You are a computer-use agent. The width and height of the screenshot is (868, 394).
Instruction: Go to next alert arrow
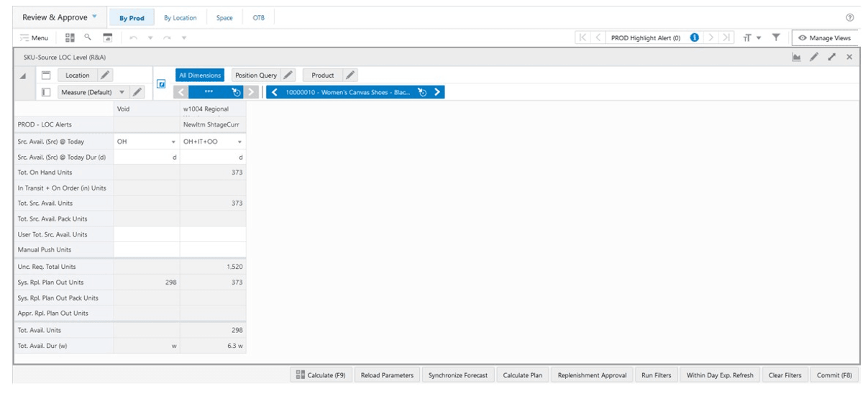pyautogui.click(x=711, y=37)
